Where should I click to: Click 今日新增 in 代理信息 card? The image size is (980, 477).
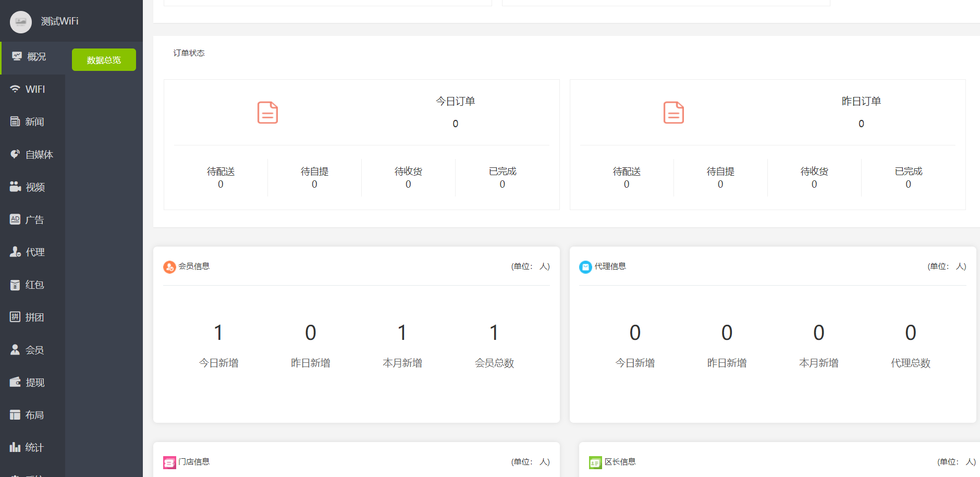coord(635,363)
